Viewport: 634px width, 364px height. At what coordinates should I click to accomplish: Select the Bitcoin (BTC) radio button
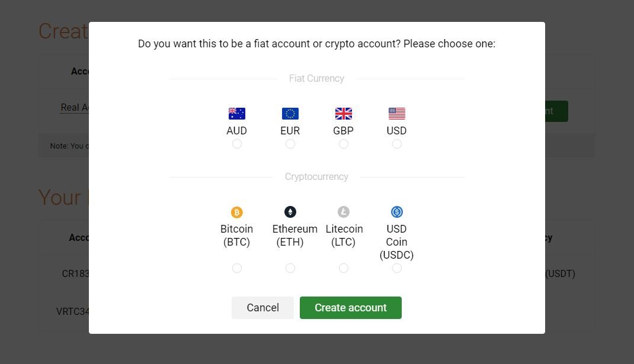(237, 268)
